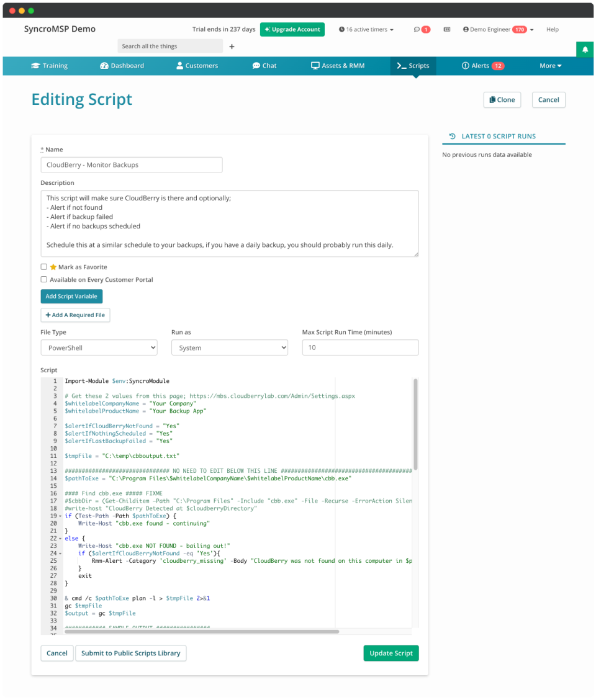Check Available on Every Customer Portal

click(x=44, y=279)
